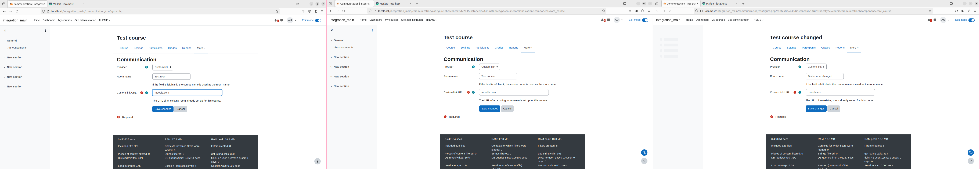
Task: Show Provider help icon in right window
Action: 800,67
